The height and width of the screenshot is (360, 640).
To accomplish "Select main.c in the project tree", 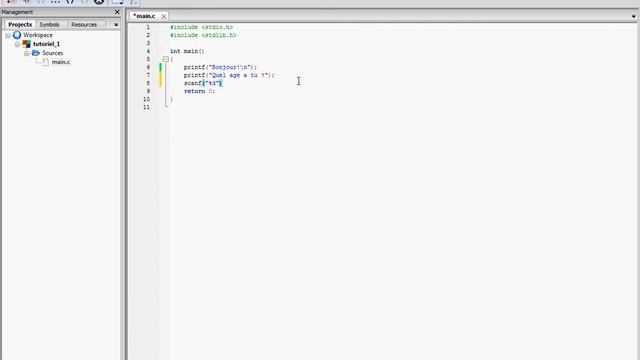I will coord(61,62).
